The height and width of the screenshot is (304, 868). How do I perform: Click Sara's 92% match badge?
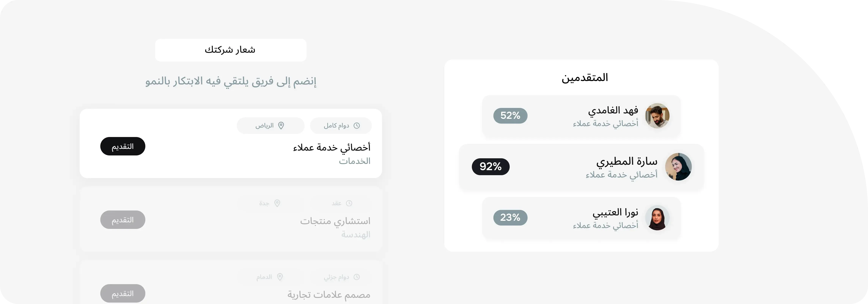[x=491, y=167]
